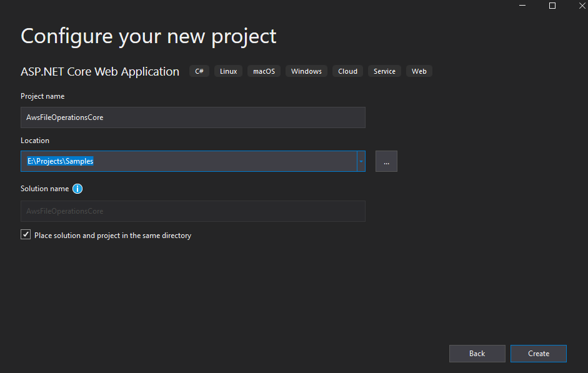Go Back to template selection
The image size is (588, 373).
click(477, 354)
